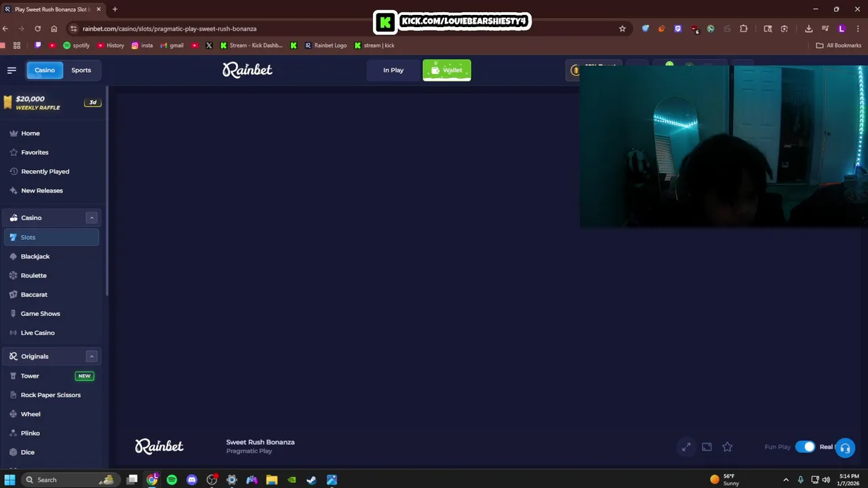Open File Explorer from taskbar
Screen dimensions: 868x488
coord(271,480)
